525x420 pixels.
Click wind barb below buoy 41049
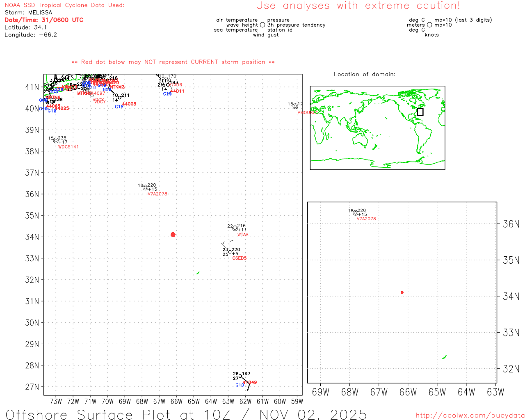point(248,386)
